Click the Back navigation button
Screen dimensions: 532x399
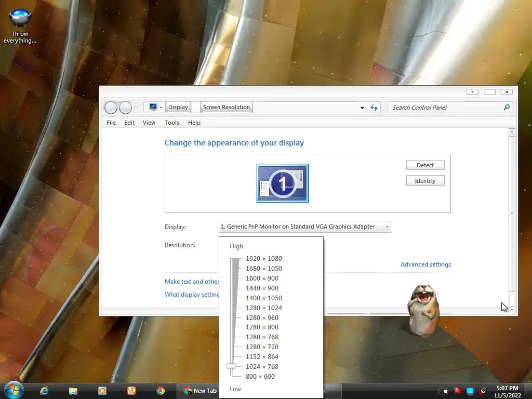pyautogui.click(x=111, y=108)
